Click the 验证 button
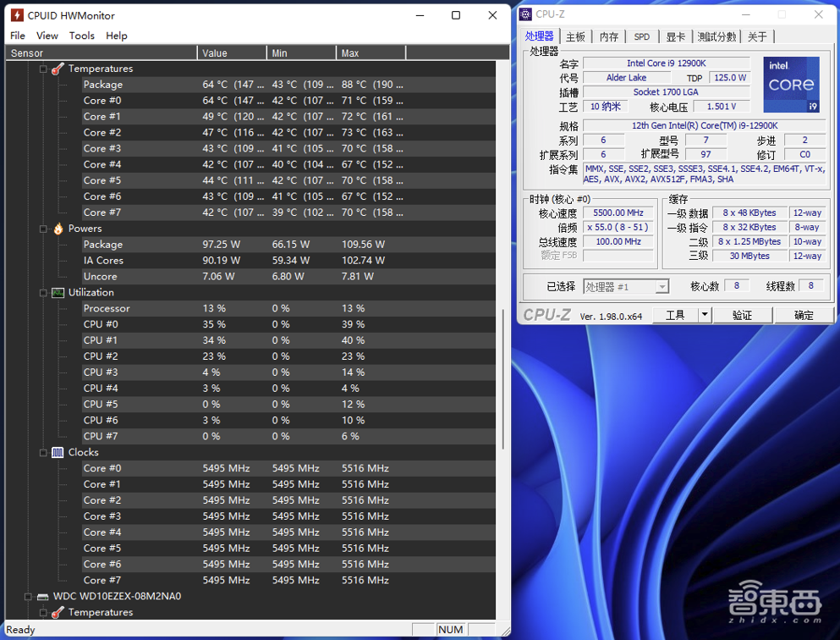The image size is (840, 640). click(742, 315)
